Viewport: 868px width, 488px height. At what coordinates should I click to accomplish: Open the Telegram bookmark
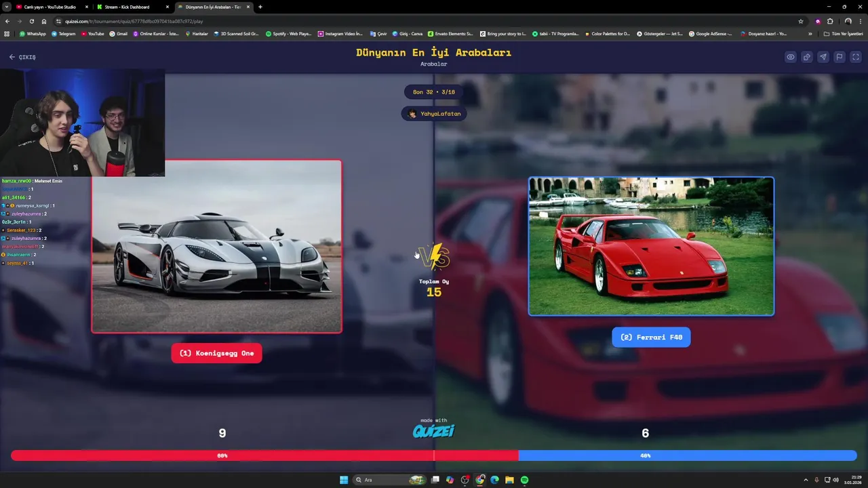pos(63,33)
